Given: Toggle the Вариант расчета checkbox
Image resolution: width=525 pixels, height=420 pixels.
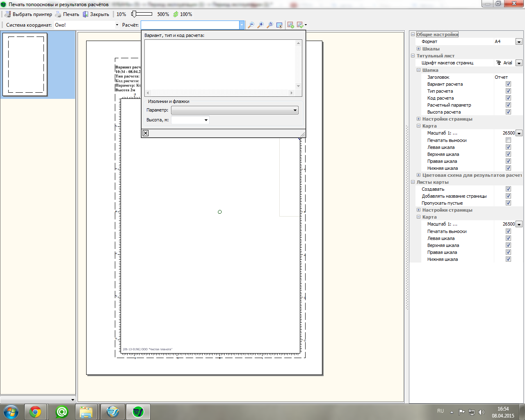Looking at the screenshot, I should coord(508,84).
